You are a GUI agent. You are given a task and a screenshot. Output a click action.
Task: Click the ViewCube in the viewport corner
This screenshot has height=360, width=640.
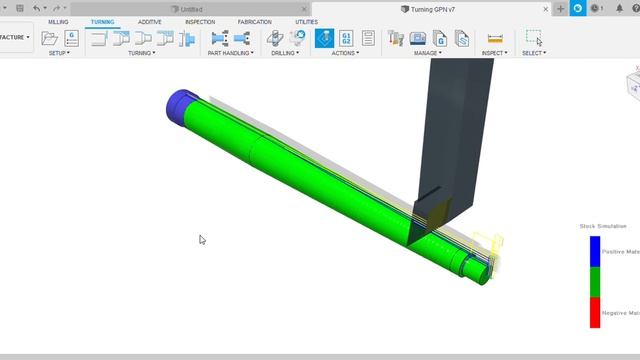[633, 86]
